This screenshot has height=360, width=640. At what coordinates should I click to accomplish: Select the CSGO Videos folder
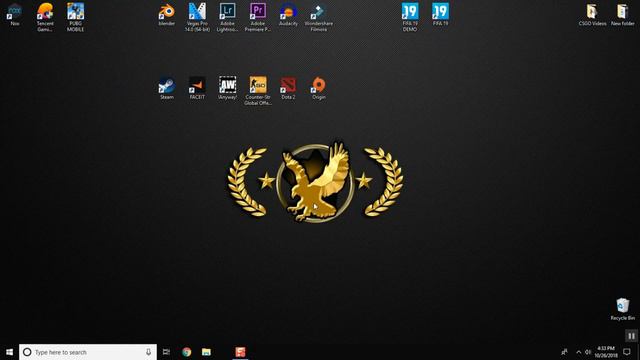click(x=592, y=14)
